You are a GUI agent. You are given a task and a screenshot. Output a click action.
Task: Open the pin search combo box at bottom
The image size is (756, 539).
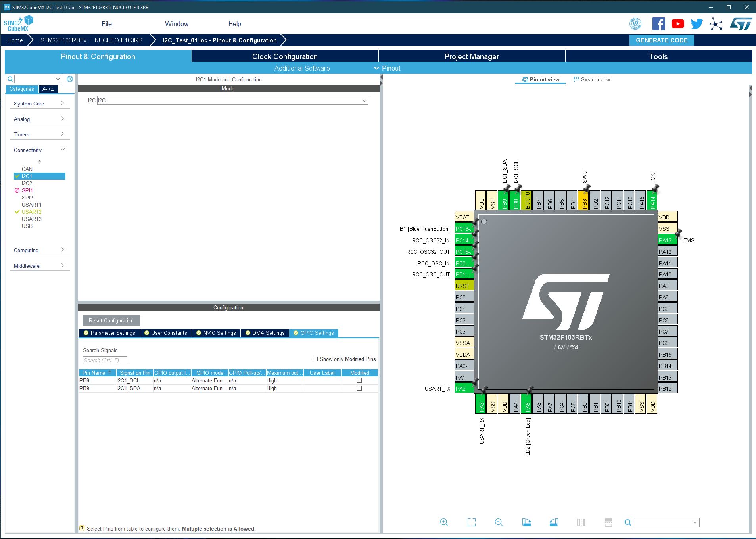click(666, 522)
